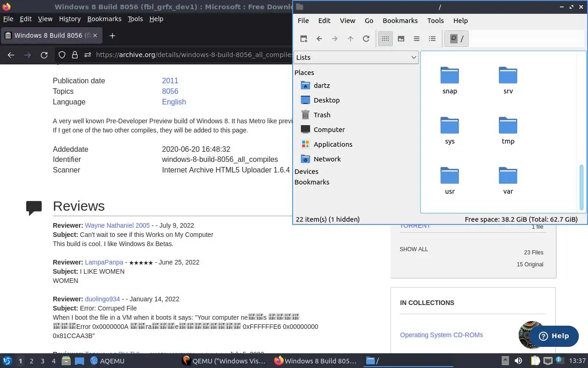
Task: Reload the current folder in file manager
Action: tap(366, 39)
